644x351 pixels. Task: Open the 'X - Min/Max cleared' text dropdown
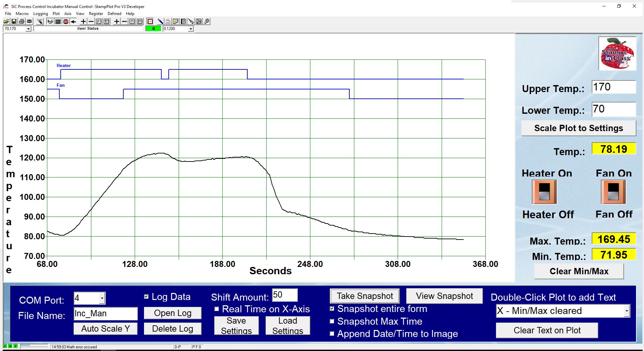(627, 311)
